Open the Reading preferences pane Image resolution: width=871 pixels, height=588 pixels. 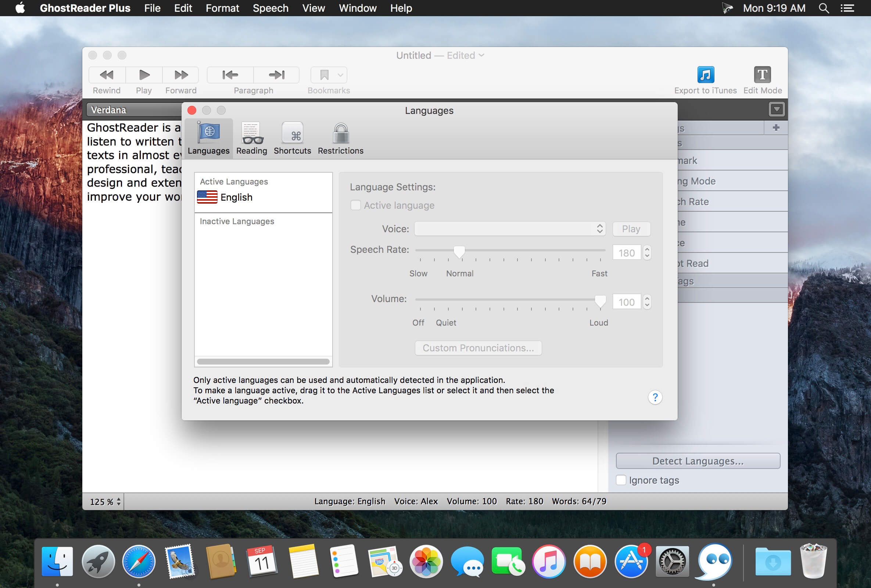click(251, 138)
